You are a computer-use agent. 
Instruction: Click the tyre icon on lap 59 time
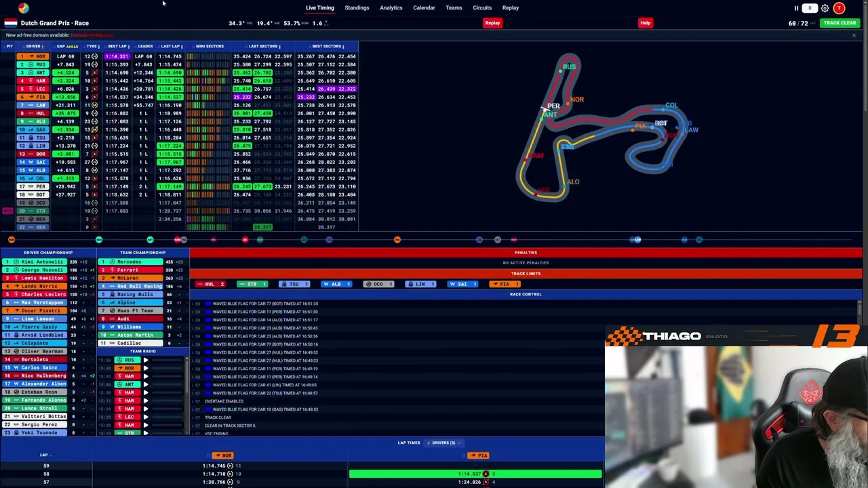coord(230,466)
